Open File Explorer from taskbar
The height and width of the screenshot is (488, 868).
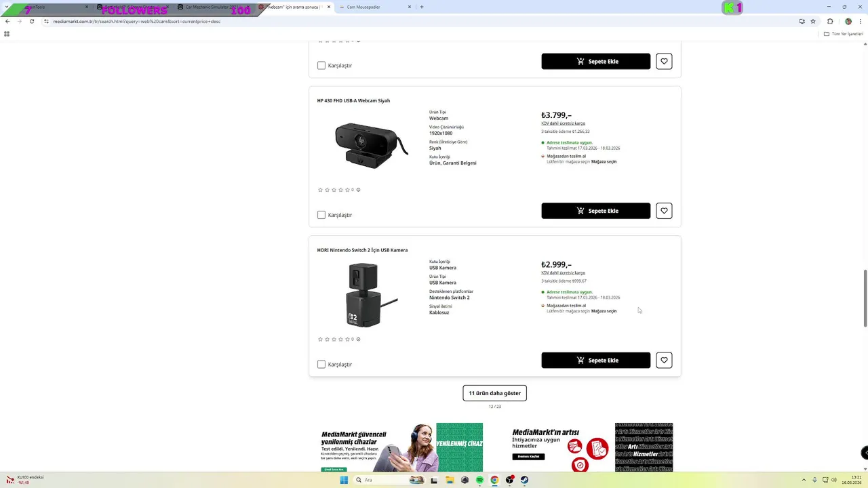pos(449,480)
